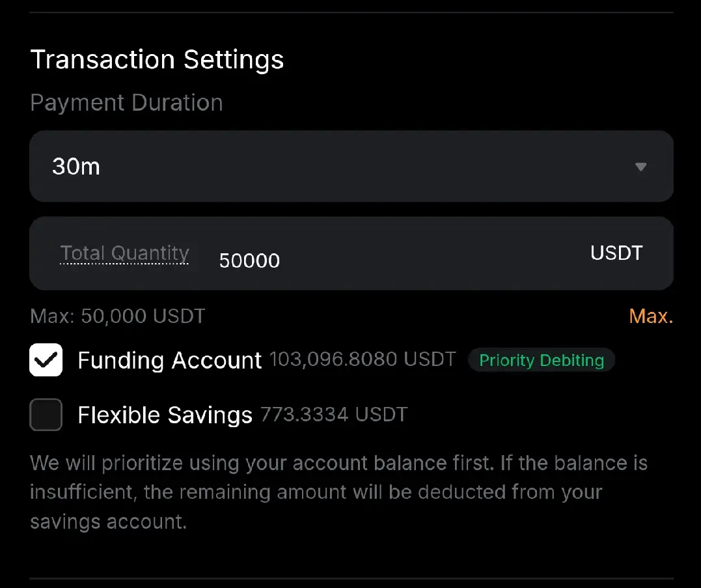Click the dropdown arrow in Payment Duration
This screenshot has height=588, width=701.
[640, 167]
